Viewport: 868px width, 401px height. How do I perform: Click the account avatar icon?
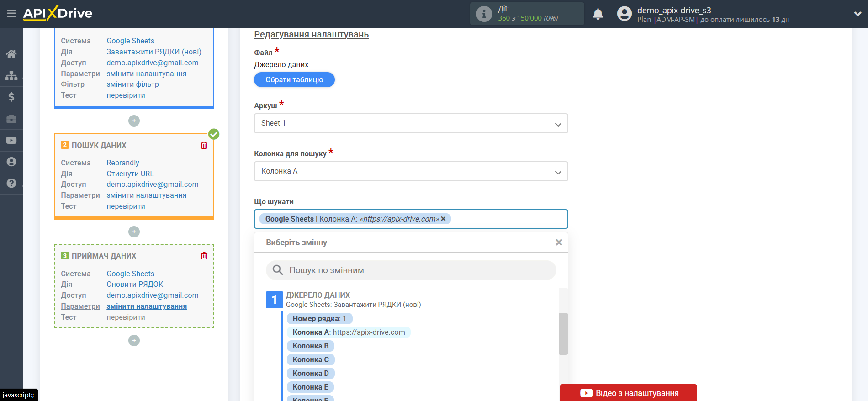click(624, 14)
